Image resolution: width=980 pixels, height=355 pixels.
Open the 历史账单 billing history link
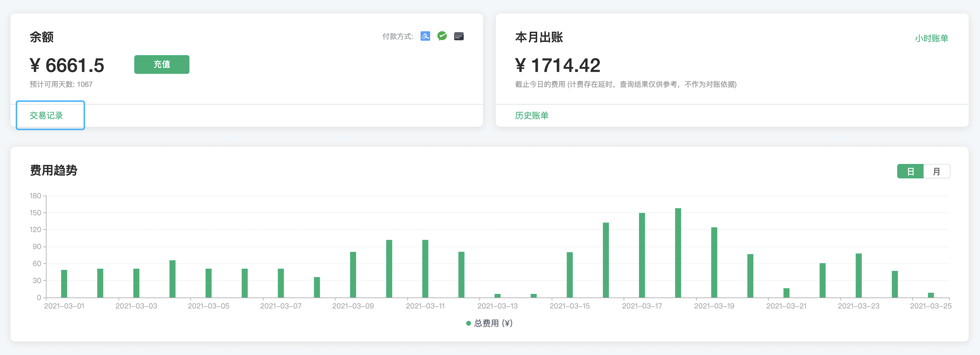pos(531,115)
